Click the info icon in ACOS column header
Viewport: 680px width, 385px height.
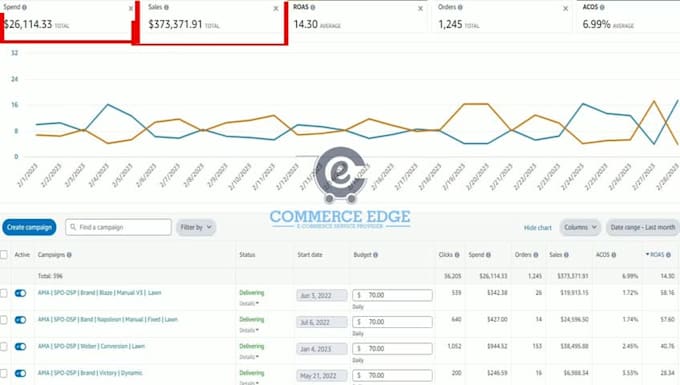click(614, 255)
